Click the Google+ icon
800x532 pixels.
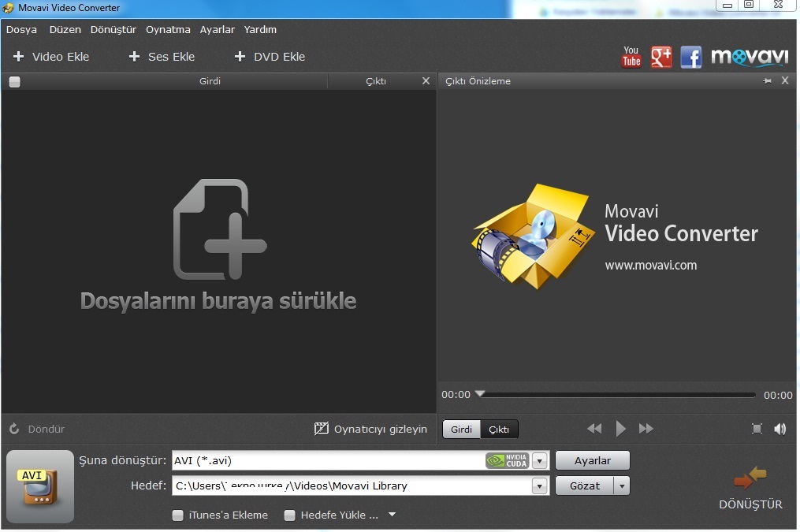660,56
